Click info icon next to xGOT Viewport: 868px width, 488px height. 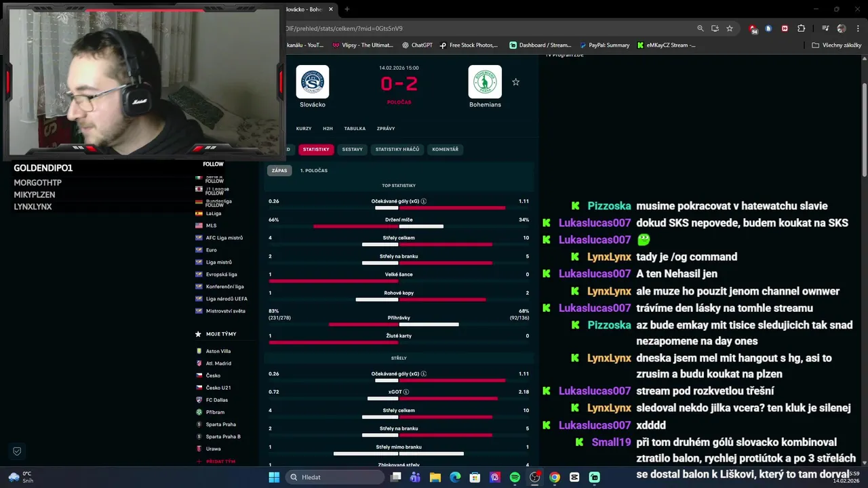(x=406, y=392)
